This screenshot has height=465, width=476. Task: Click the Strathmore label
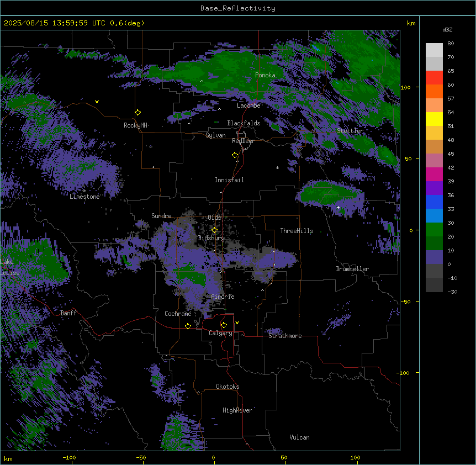click(x=285, y=336)
